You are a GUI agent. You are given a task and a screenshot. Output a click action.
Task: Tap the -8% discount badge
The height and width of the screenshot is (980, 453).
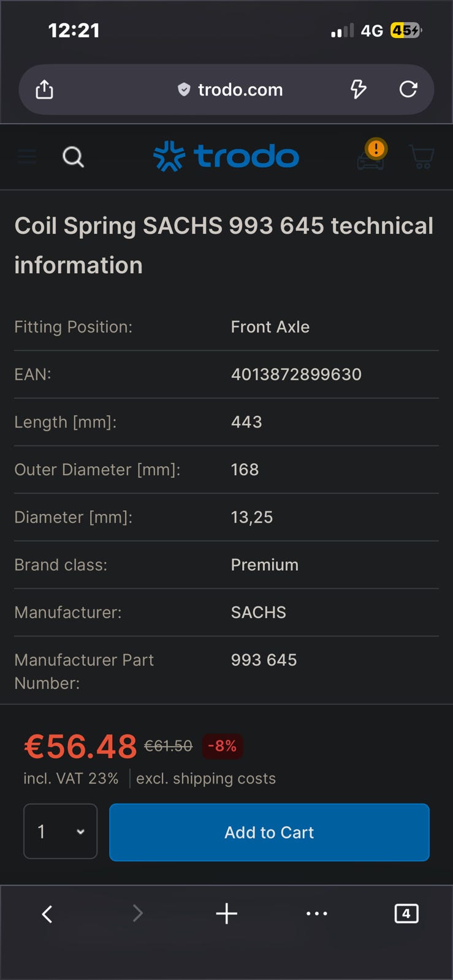click(x=223, y=746)
